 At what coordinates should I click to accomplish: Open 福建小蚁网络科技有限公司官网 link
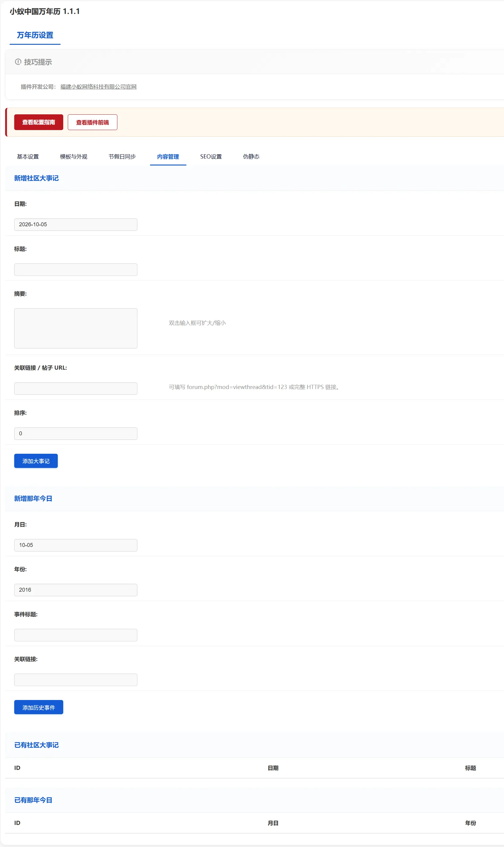(x=99, y=87)
